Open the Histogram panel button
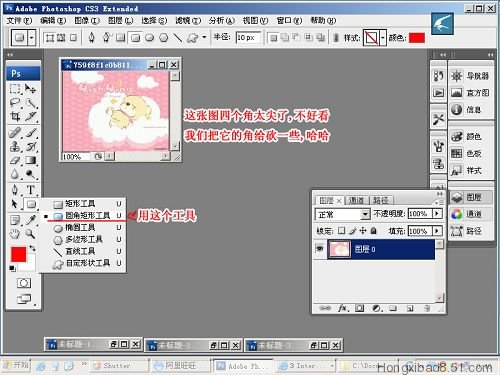This screenshot has height=375, width=500. tap(471, 92)
